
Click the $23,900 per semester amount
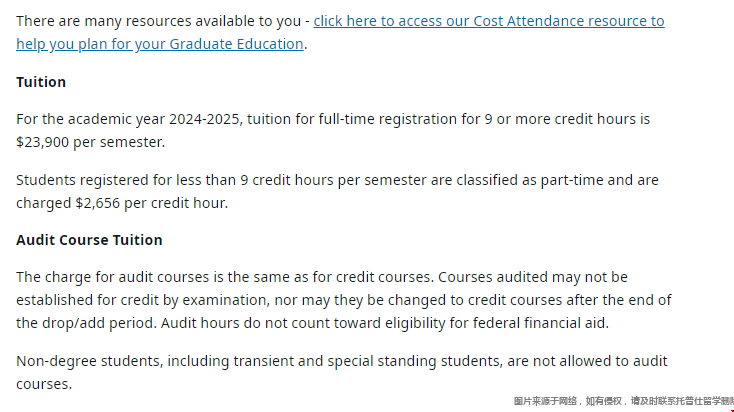pos(90,142)
